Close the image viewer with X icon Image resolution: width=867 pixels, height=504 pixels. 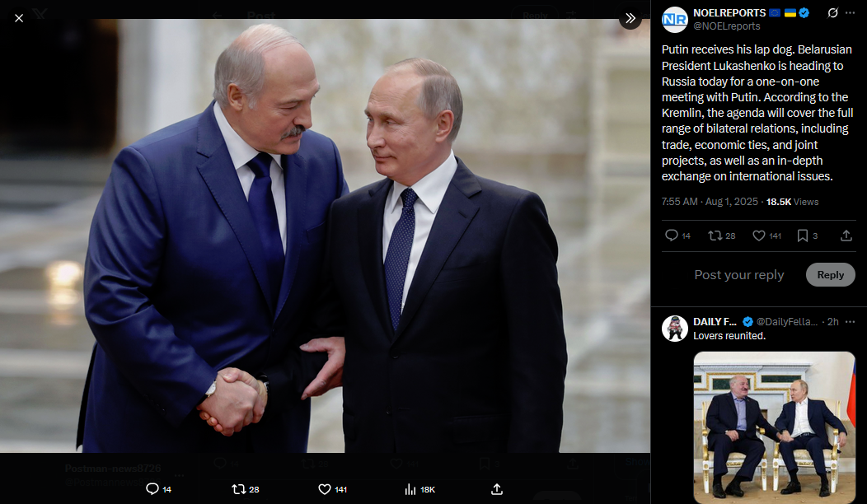coord(19,18)
